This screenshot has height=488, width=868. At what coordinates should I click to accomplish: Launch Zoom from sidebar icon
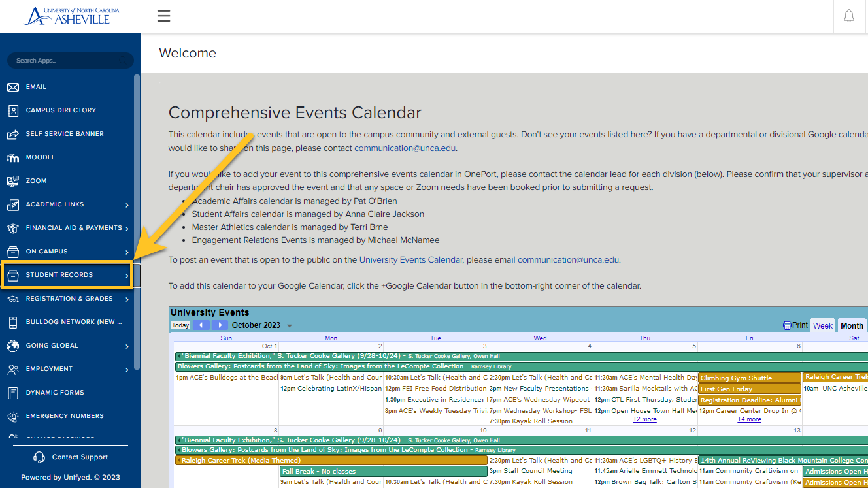13,181
